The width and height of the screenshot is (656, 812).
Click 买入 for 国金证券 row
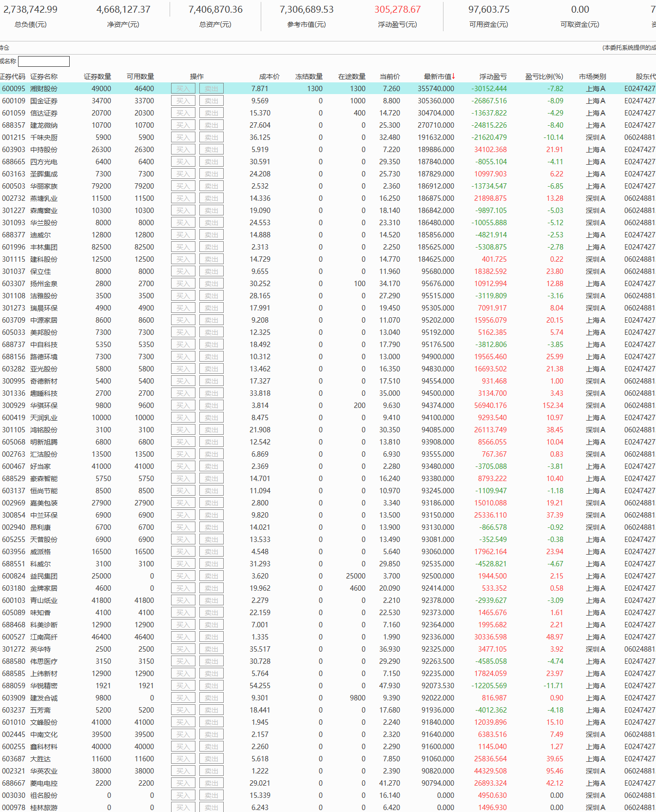tap(183, 101)
